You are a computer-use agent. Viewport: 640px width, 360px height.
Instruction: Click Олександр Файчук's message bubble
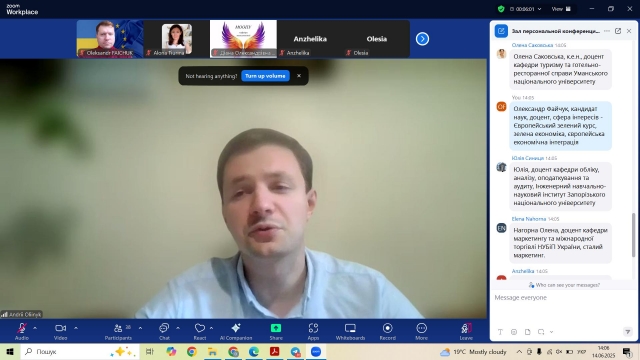[x=560, y=126]
